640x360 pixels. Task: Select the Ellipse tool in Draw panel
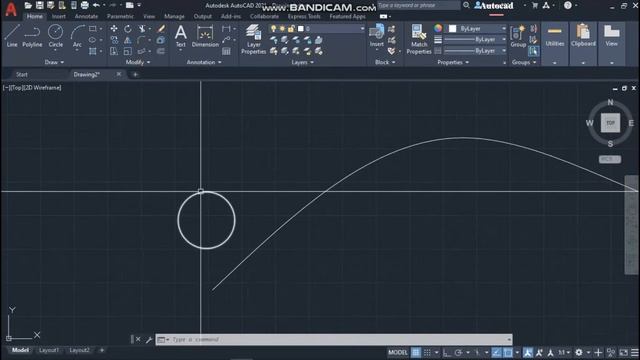[x=93, y=40]
